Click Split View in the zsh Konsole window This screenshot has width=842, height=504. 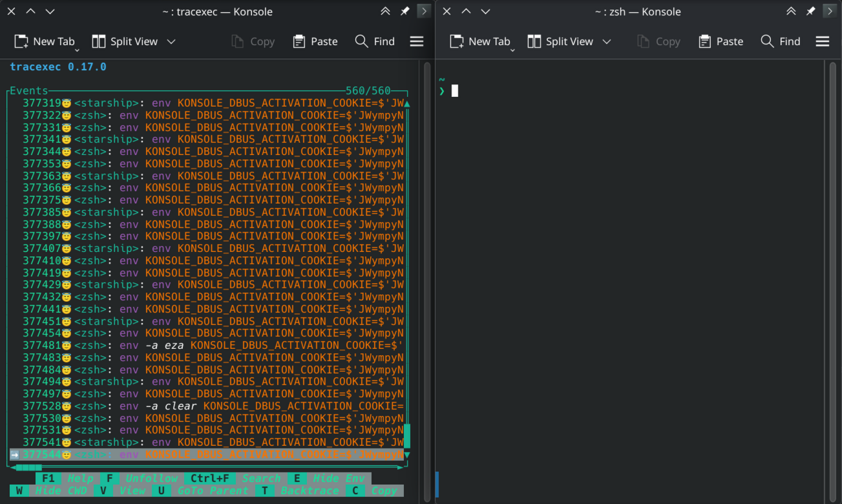pos(560,41)
